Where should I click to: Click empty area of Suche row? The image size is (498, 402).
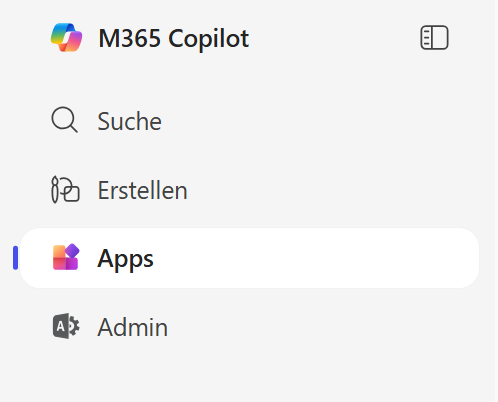(x=317, y=121)
